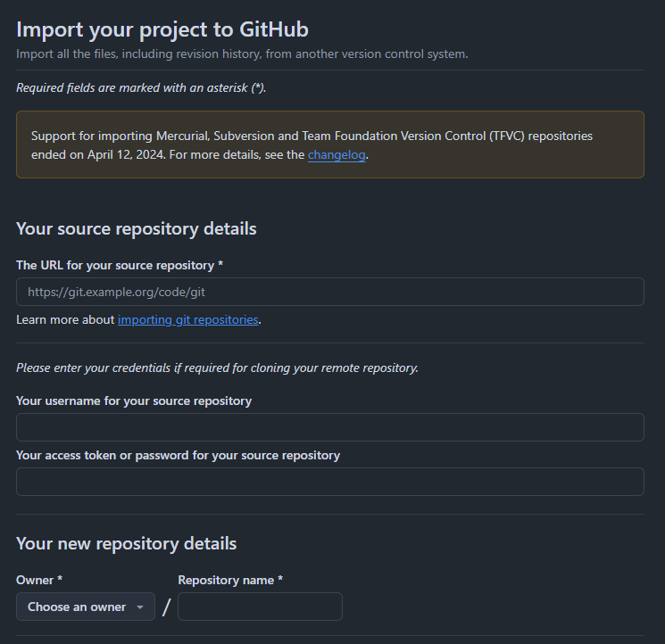Click the 'Your access token or password' label
This screenshot has width=665, height=644.
(178, 455)
